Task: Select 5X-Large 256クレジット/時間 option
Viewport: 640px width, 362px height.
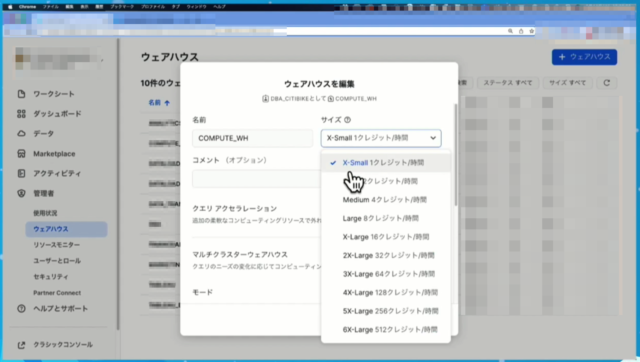Action: 386,311
